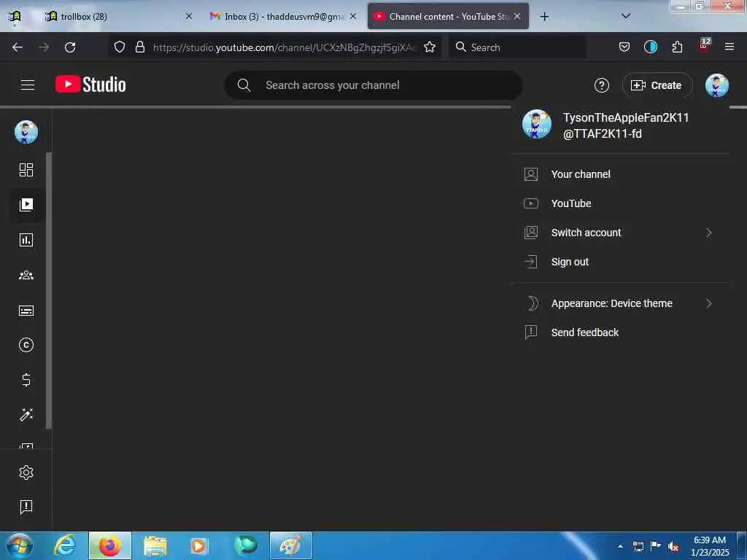Screen dimensions: 747x560
Task: Click the magnifier icon in channel search
Action: (244, 85)
